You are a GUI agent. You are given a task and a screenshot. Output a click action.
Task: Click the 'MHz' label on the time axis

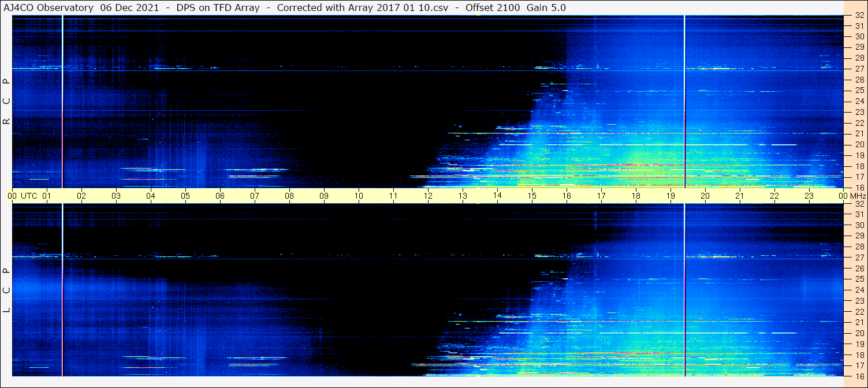click(857, 196)
